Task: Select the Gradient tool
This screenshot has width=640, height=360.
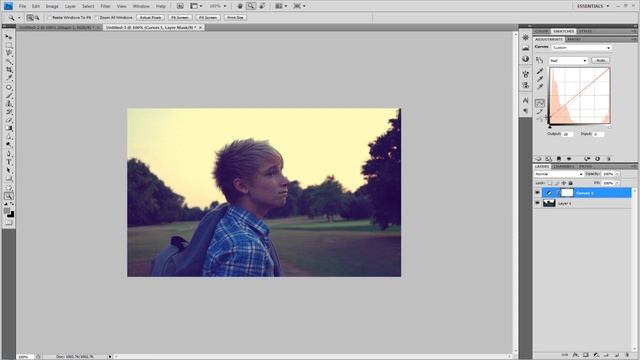Action: 9,128
